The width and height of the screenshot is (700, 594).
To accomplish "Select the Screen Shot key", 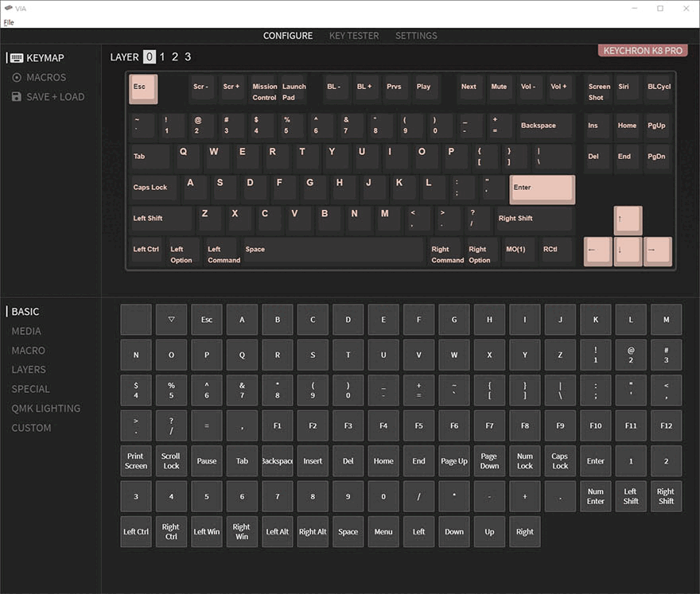I will 599,89.
